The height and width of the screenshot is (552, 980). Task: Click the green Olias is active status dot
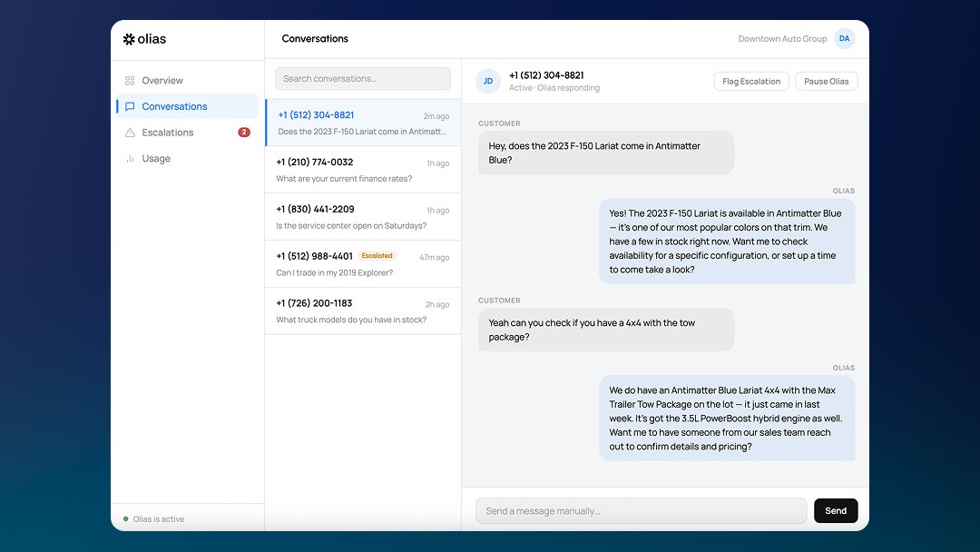point(127,518)
